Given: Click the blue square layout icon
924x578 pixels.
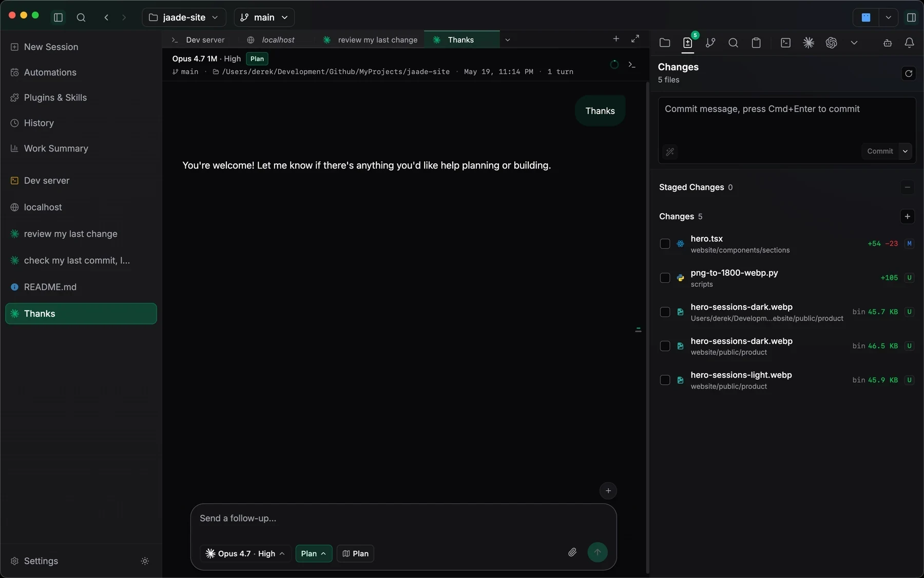Looking at the screenshot, I should point(866,17).
